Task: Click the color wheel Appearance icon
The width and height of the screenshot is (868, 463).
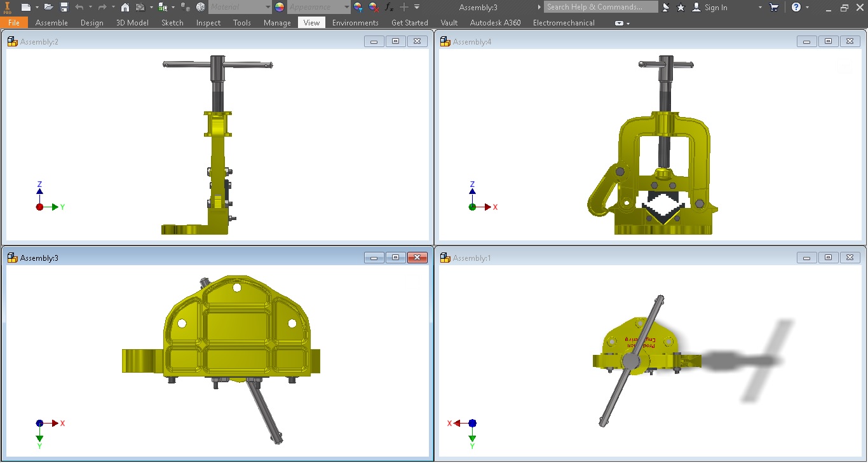Action: (280, 7)
